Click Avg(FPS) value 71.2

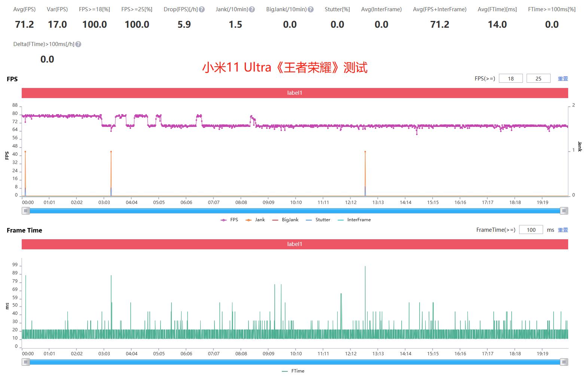pos(24,25)
